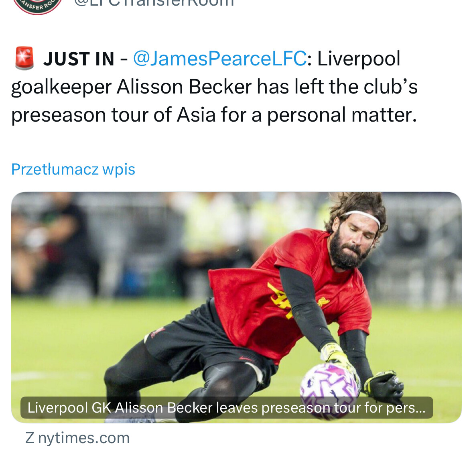The width and height of the screenshot is (473, 476).
Task: Click the Nike swoosh on black shorts
Action: pos(246,358)
